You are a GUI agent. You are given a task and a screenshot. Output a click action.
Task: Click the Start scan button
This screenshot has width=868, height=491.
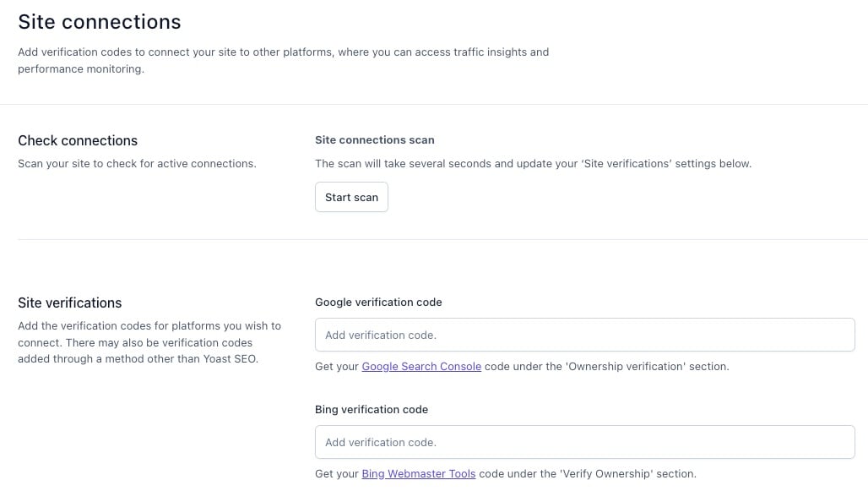click(x=351, y=197)
